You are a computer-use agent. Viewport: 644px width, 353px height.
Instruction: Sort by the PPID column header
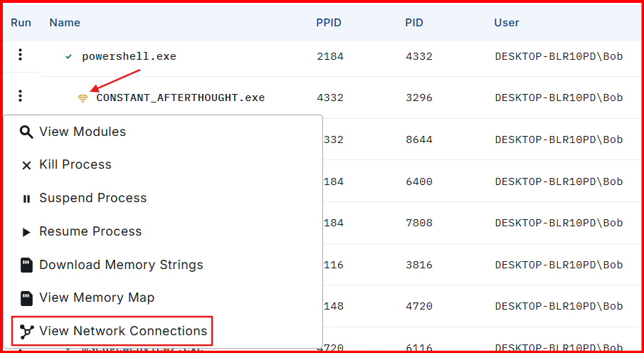(x=329, y=23)
